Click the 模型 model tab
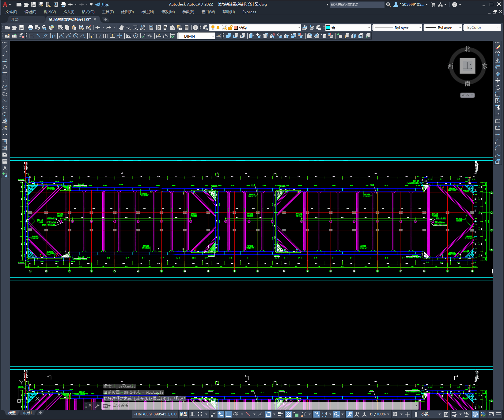 pyautogui.click(x=12, y=413)
